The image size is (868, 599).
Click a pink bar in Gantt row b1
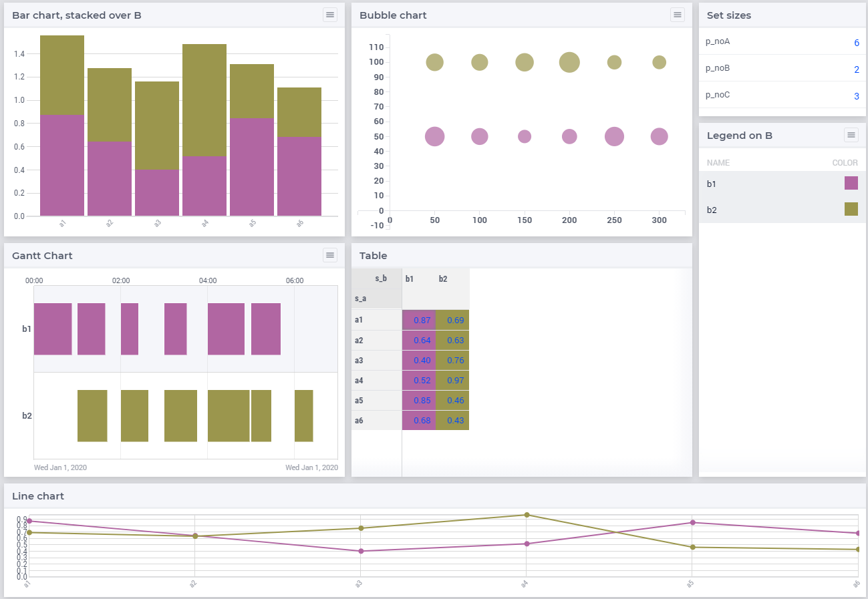(x=54, y=328)
